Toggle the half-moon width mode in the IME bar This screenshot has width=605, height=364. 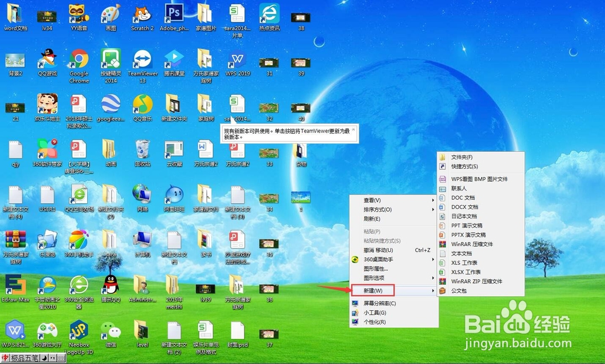point(44,358)
